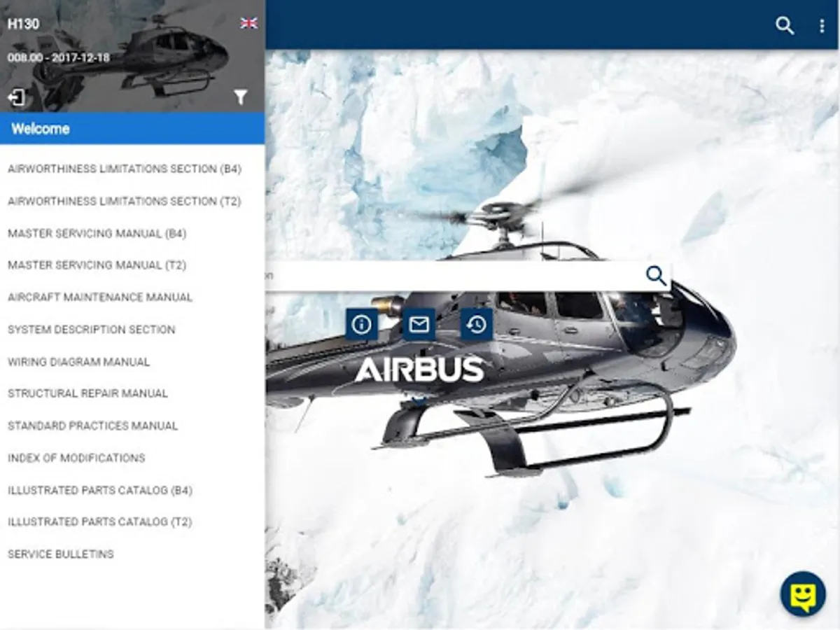Screen dimensions: 840x630
Task: Switch language via the UK flag icon
Action: 248,23
